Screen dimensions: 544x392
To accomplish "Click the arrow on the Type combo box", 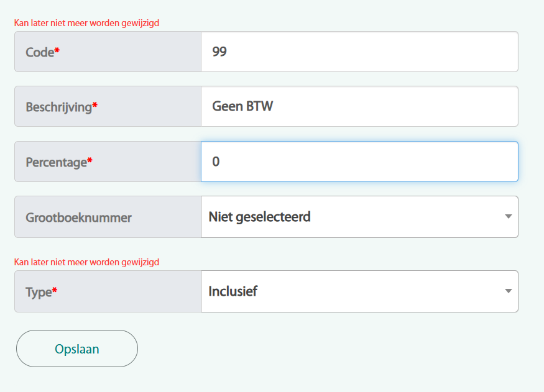I will (508, 291).
